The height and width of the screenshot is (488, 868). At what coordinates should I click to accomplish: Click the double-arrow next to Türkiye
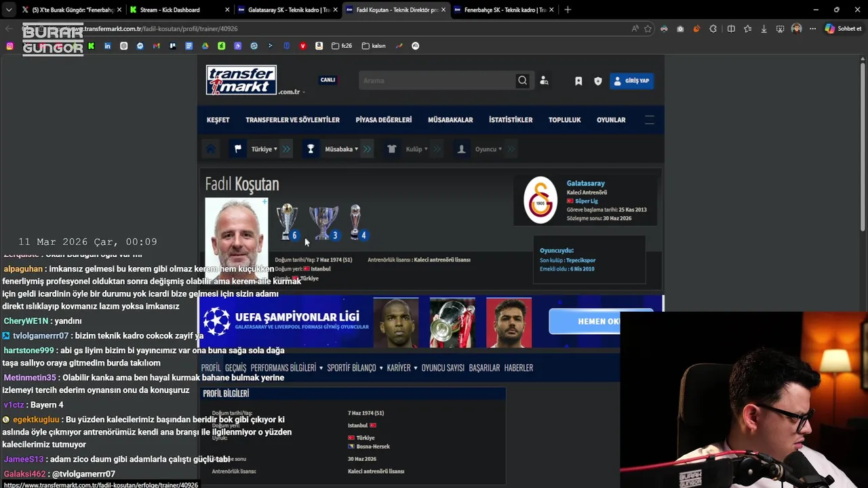coord(287,149)
